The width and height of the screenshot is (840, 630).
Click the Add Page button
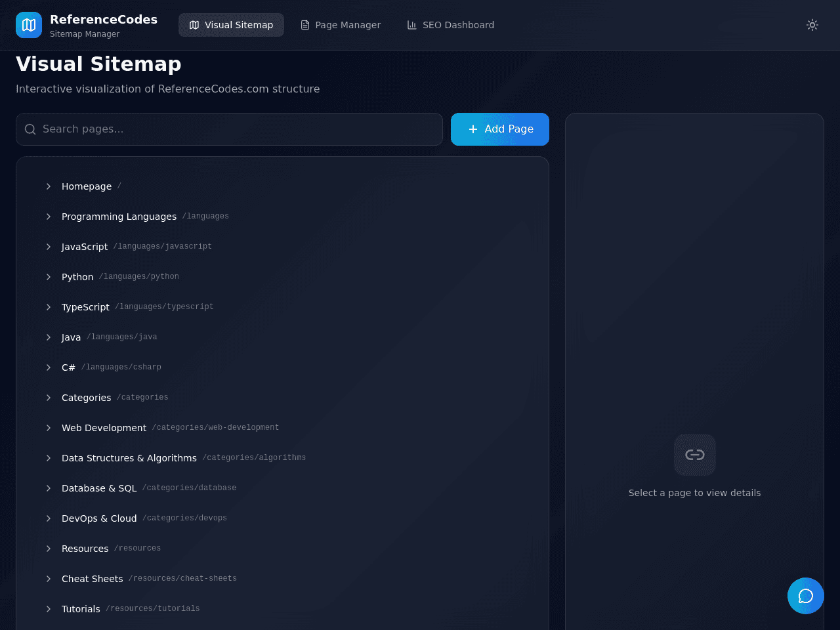[500, 129]
